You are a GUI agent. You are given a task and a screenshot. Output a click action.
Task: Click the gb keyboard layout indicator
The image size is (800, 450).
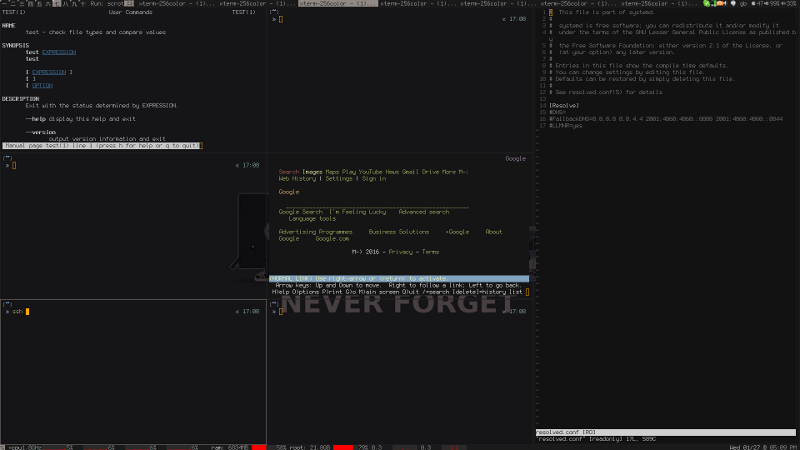[x=743, y=3]
